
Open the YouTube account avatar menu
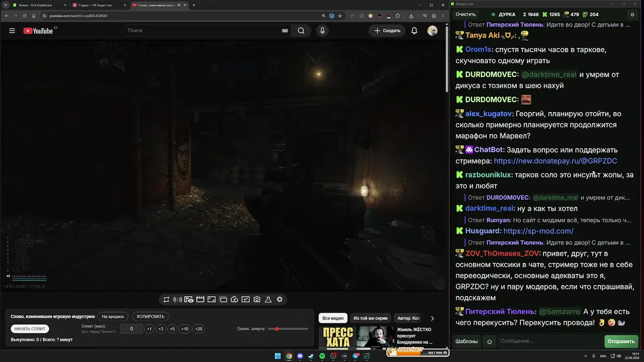point(432,31)
